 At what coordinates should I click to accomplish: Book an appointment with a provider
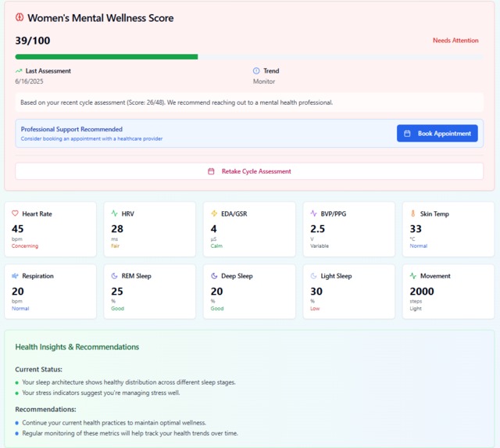click(437, 134)
